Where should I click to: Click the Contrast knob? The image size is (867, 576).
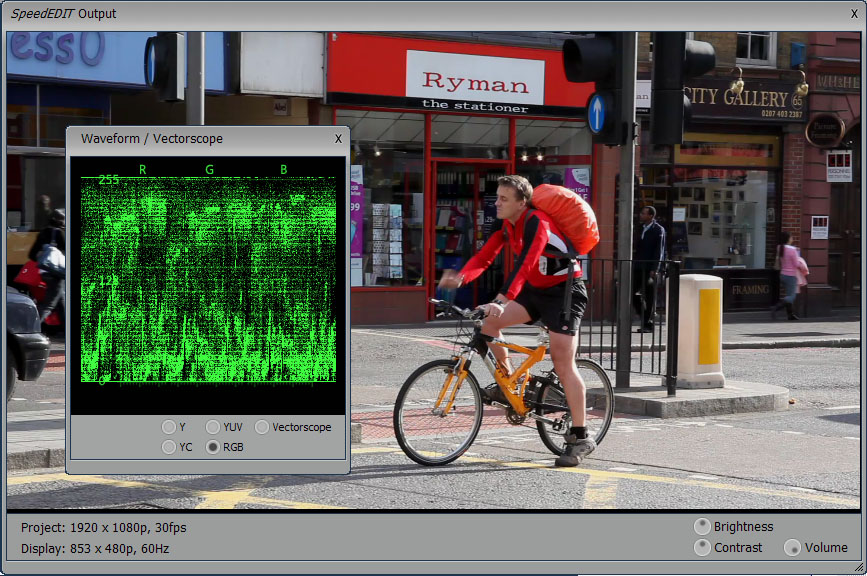coord(703,548)
